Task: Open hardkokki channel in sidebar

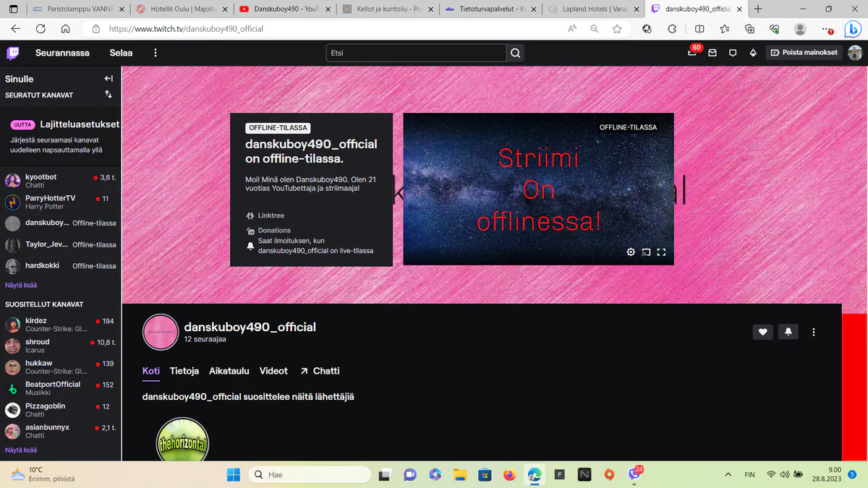Action: (x=61, y=266)
